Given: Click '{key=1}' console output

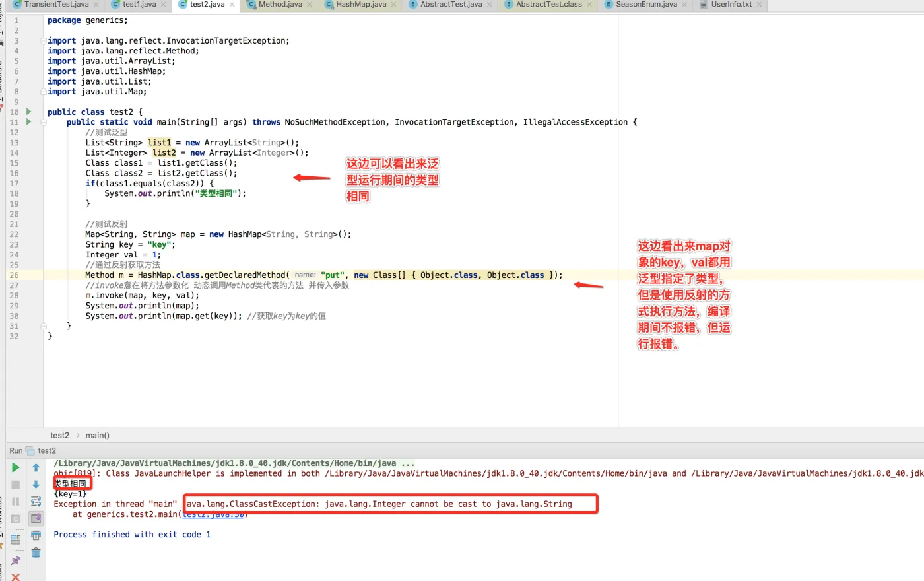Looking at the screenshot, I should pyautogui.click(x=70, y=494).
